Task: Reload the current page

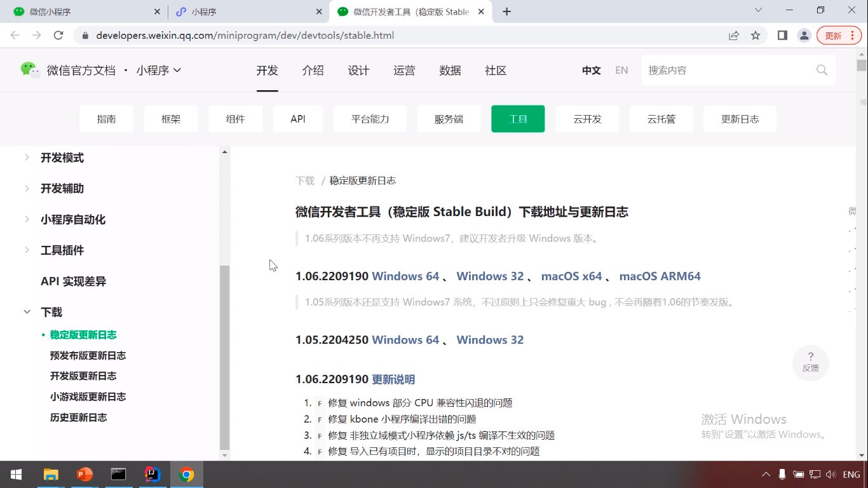Action: click(x=58, y=36)
